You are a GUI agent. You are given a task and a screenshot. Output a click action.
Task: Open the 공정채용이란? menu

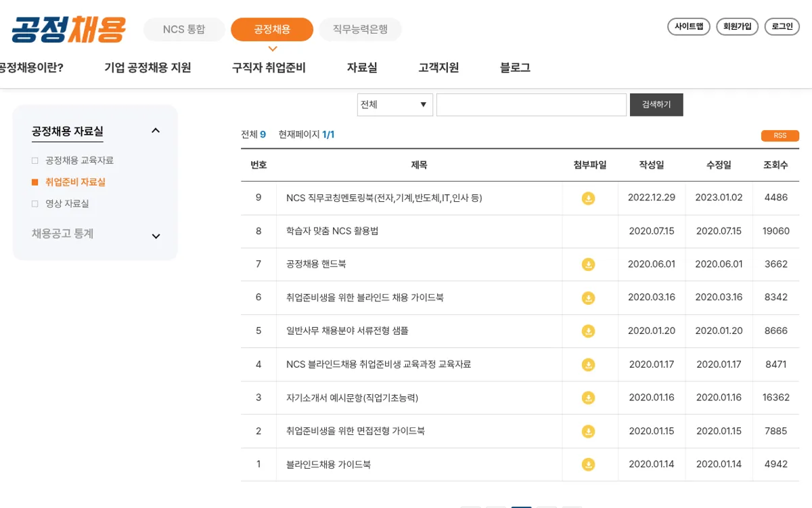[x=31, y=68]
